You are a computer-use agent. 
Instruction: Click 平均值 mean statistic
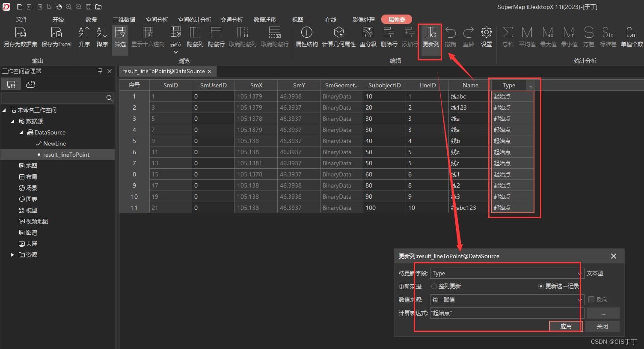527,37
